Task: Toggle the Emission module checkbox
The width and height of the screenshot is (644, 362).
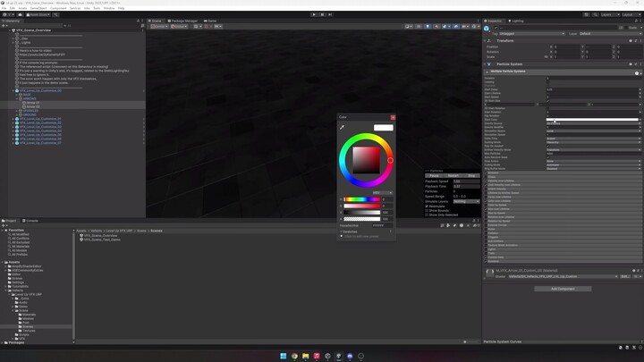Action: click(486, 173)
